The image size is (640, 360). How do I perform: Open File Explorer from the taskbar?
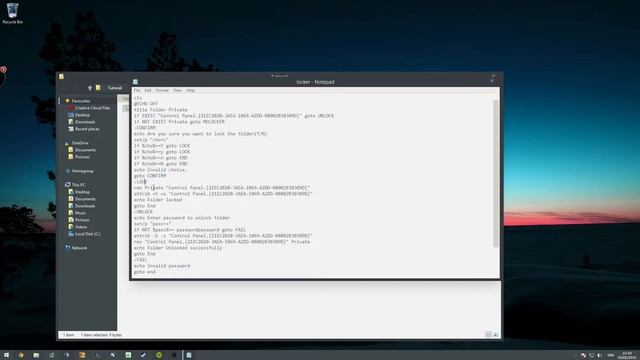click(36, 355)
